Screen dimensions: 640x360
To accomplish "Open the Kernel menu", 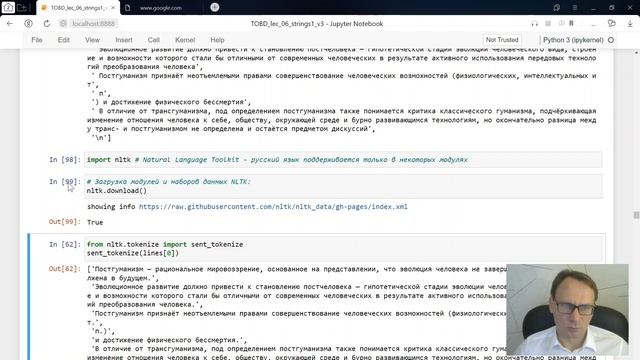I will pos(185,40).
